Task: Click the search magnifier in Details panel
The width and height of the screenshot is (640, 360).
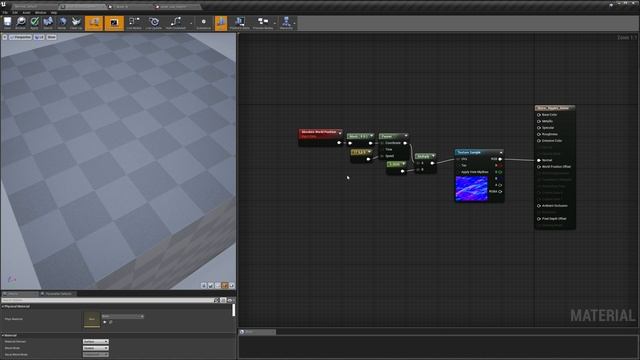Action: [216, 300]
